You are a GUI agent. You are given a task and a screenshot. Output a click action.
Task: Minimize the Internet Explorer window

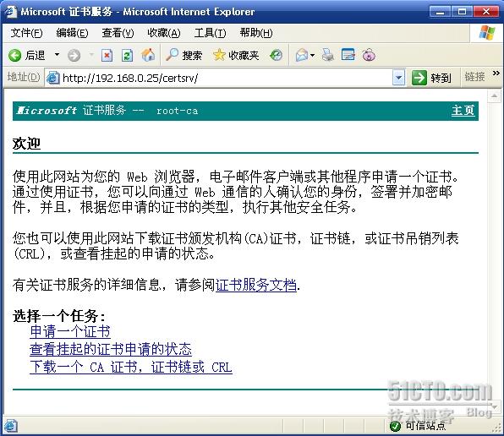point(440,12)
